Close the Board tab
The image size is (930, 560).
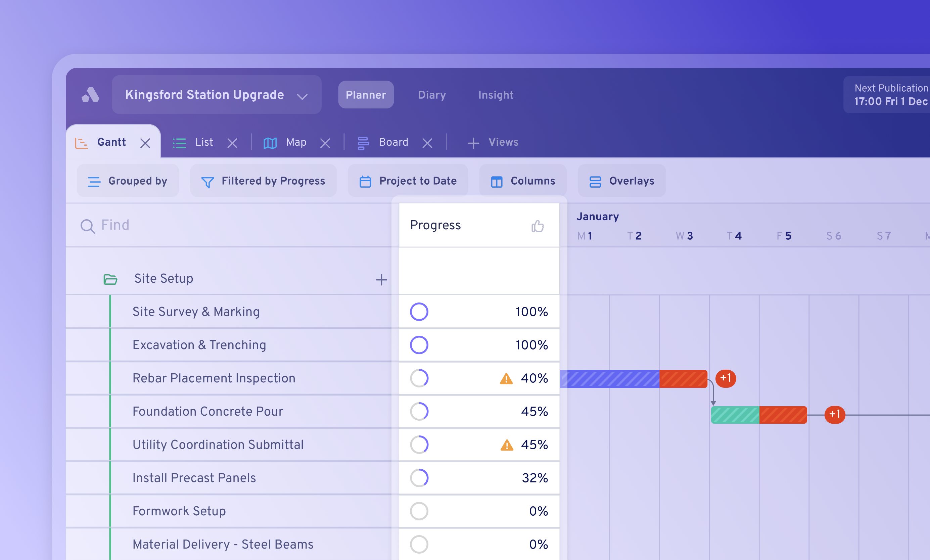click(427, 143)
